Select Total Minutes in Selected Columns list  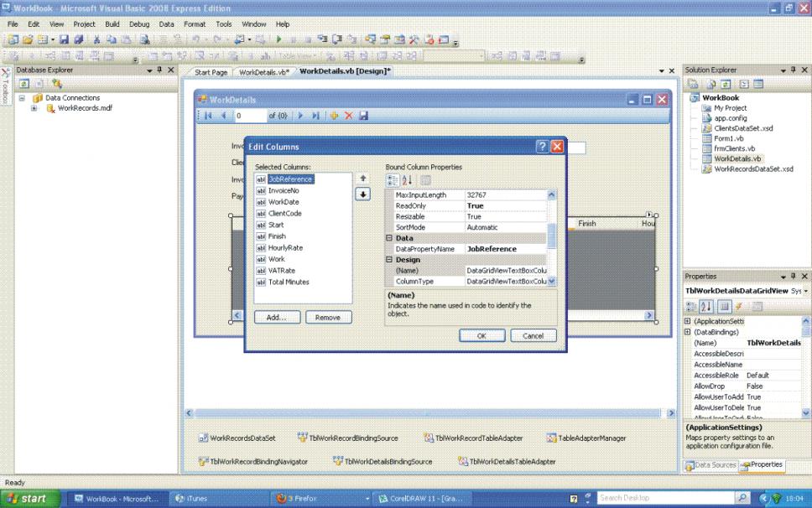pos(289,282)
